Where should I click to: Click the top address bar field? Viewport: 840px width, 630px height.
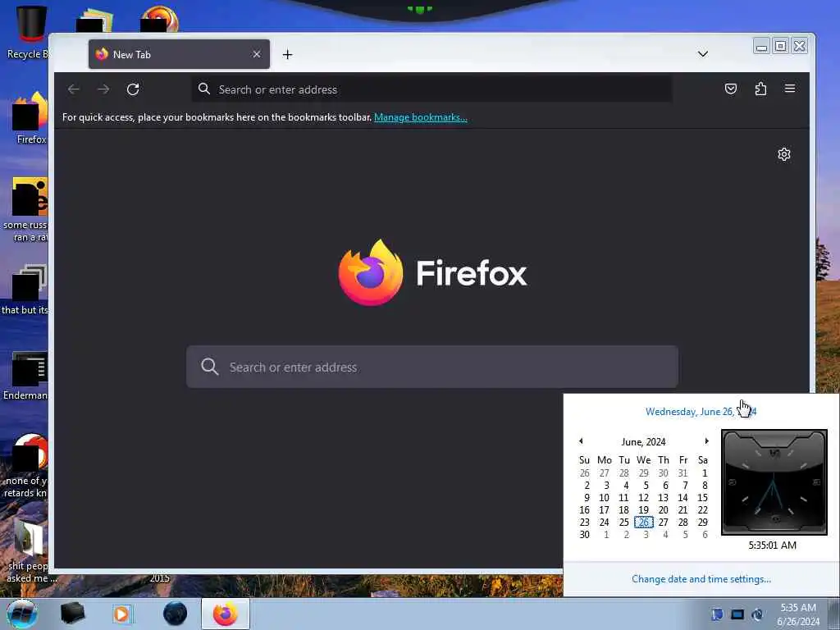(431, 89)
